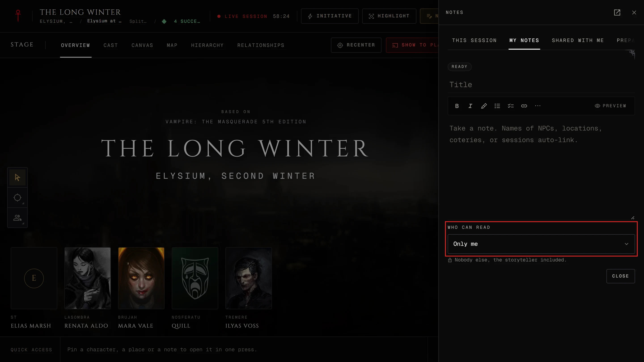Toggle note Preview mode
This screenshot has height=362, width=644.
pos(610,106)
